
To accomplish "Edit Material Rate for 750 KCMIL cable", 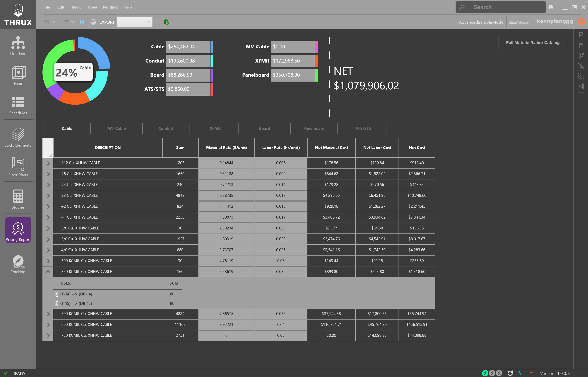I will (226, 335).
